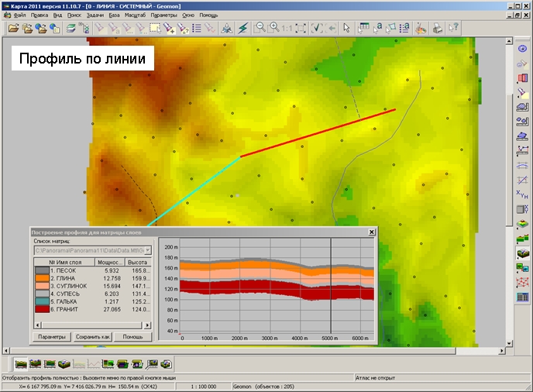Open the Файл menu

click(x=19, y=15)
